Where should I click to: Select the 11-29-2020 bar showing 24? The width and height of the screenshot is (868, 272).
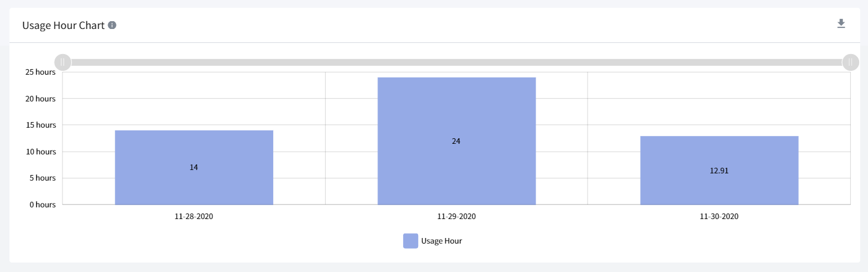click(457, 141)
